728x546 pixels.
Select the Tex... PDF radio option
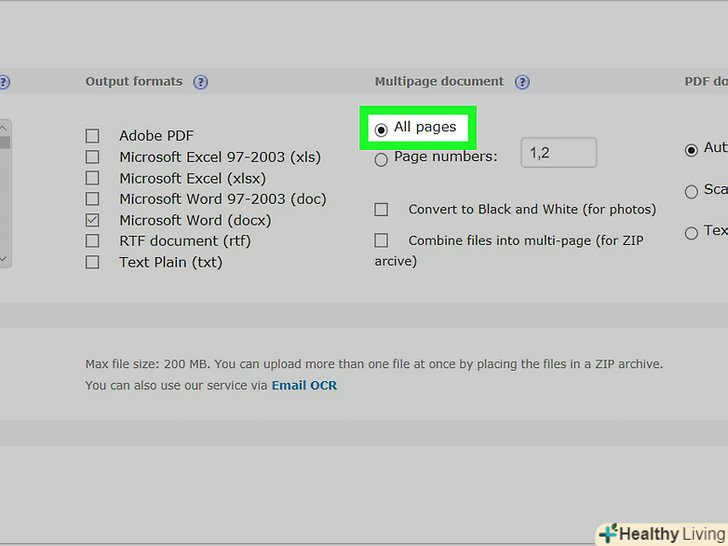tap(691, 233)
